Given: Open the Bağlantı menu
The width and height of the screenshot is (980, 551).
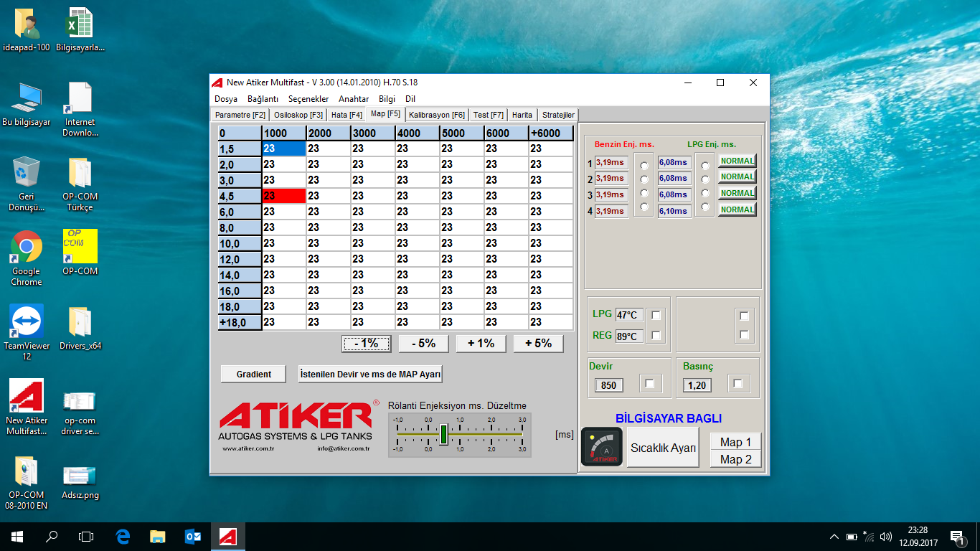Looking at the screenshot, I should 263,99.
